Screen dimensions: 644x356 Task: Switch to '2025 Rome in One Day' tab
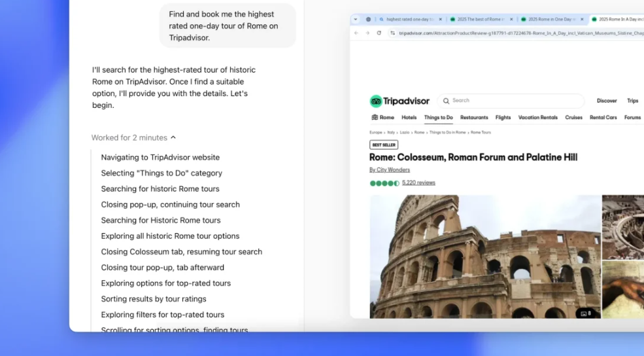point(552,20)
